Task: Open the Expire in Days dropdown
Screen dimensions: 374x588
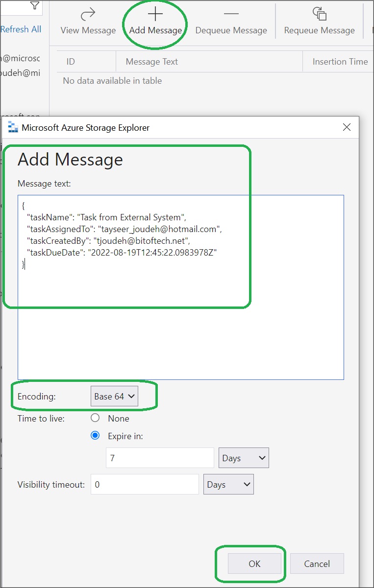Action: point(244,458)
